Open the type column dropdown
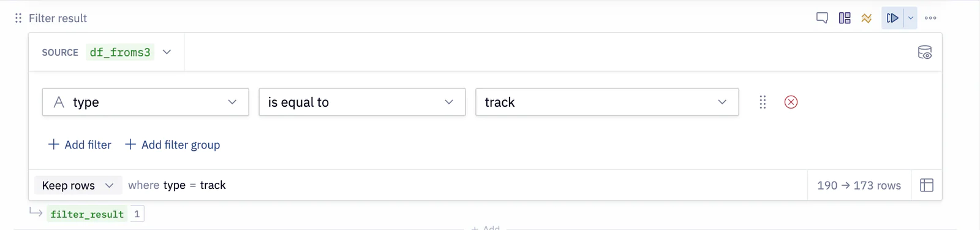This screenshot has width=980, height=230. click(145, 102)
